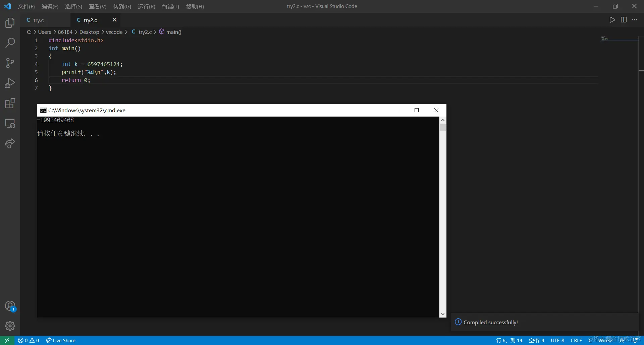Image resolution: width=644 pixels, height=345 pixels.
Task: Change indentation via 空格: 4 indicator
Action: point(536,340)
